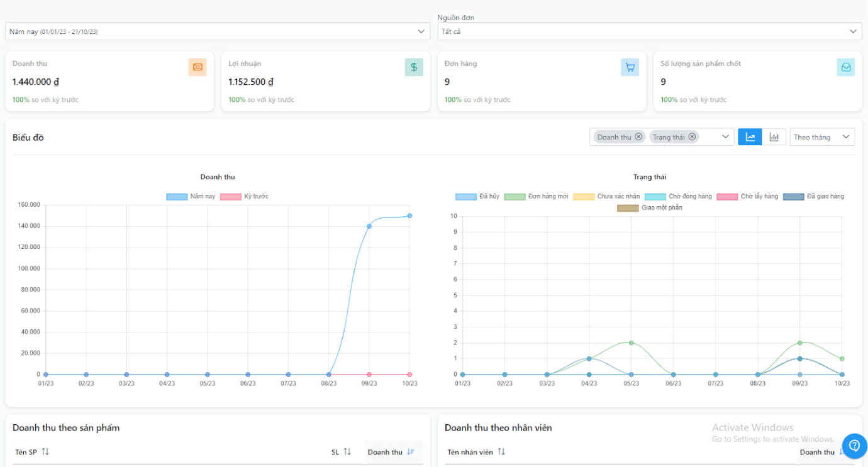Toggle 'Chưa xác nhận' legend series

[606, 197]
